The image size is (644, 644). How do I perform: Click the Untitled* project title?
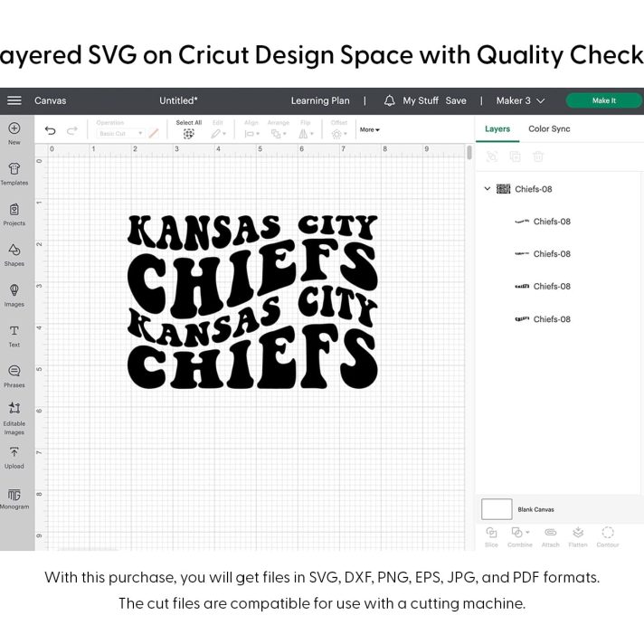point(178,100)
